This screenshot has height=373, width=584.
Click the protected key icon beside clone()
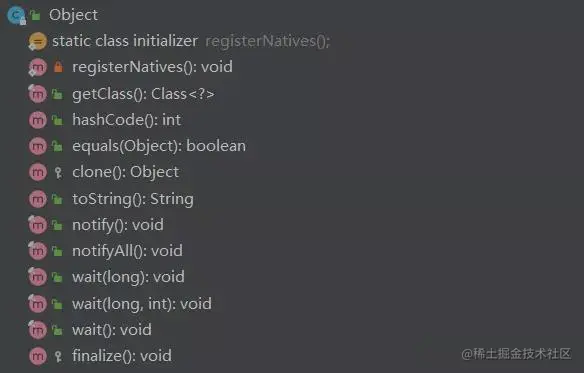coord(58,173)
